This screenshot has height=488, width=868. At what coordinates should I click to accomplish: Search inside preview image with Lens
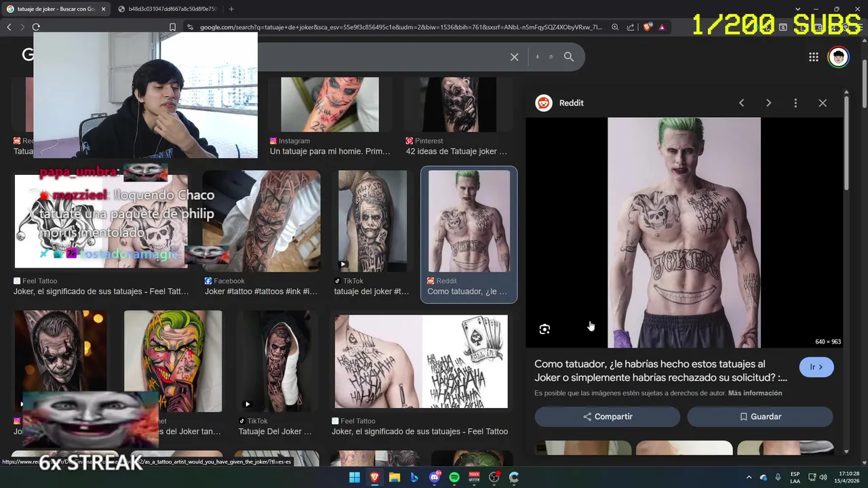click(545, 329)
